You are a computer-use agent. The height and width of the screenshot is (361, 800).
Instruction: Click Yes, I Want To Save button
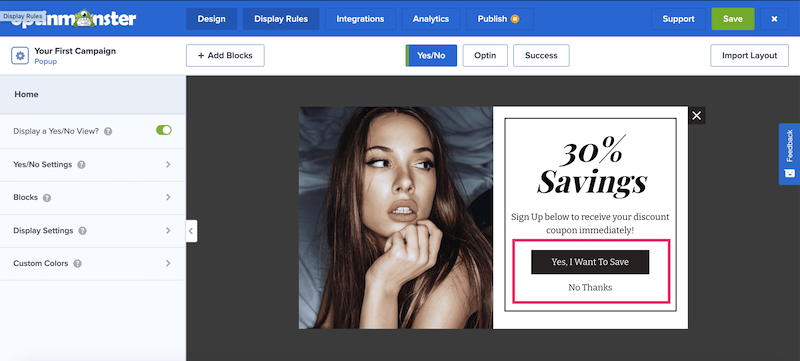click(x=590, y=262)
